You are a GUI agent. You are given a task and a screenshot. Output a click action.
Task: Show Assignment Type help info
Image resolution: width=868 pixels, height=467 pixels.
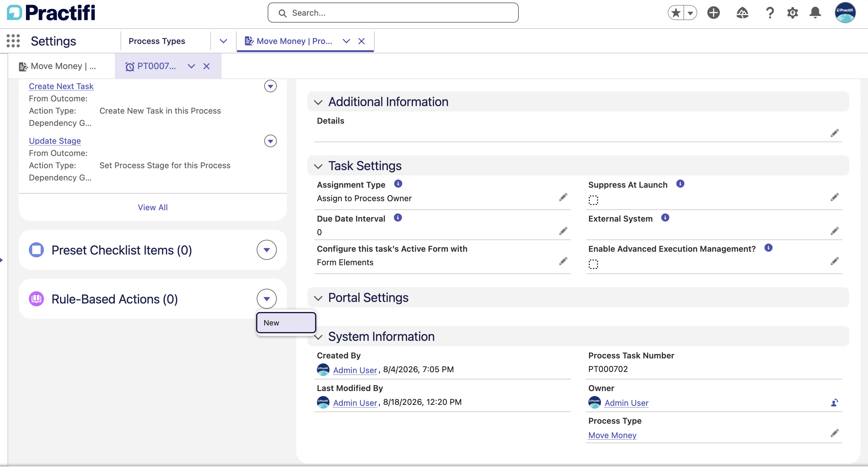(x=398, y=184)
